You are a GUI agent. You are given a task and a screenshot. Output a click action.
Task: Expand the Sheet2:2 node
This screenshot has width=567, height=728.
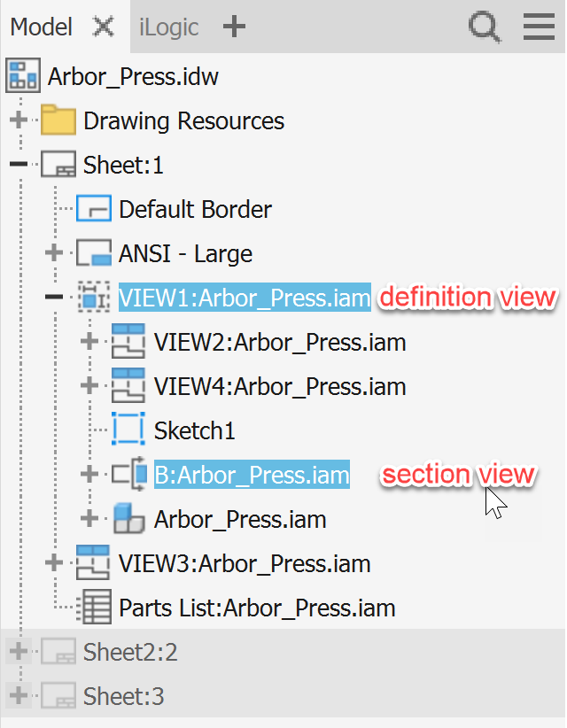tap(18, 651)
